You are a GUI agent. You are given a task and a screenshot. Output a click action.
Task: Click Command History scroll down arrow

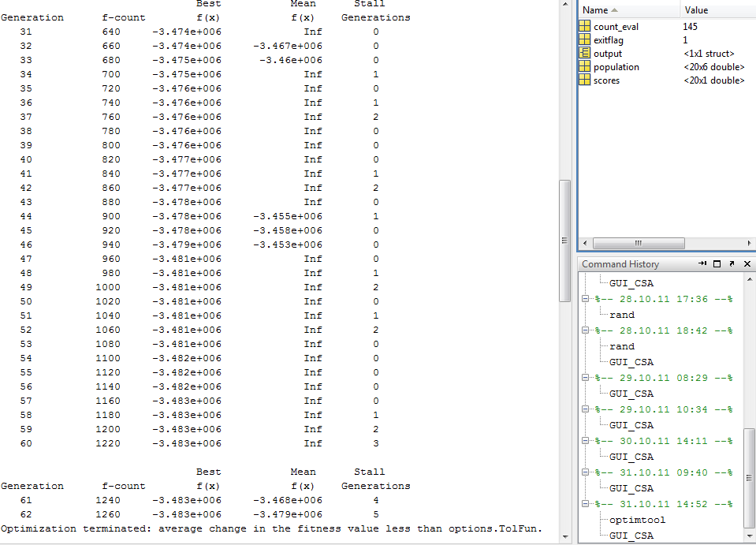(749, 536)
